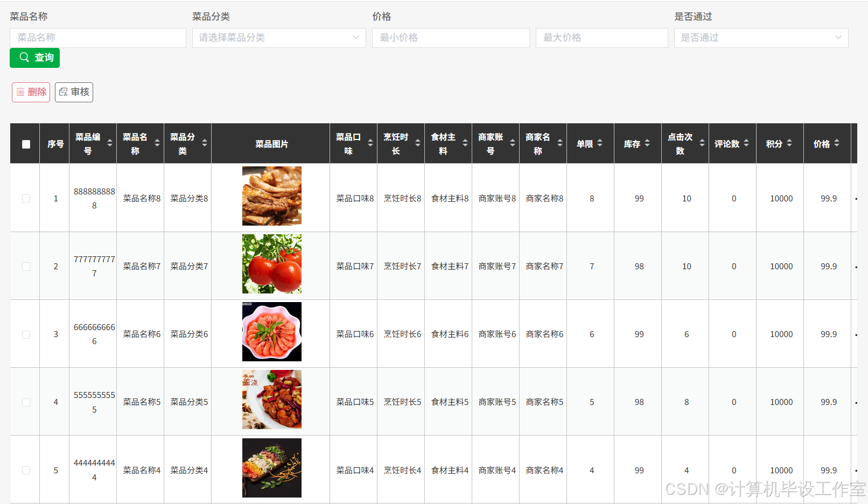Select the checkbox for row 3
The width and height of the screenshot is (868, 504).
[26, 334]
